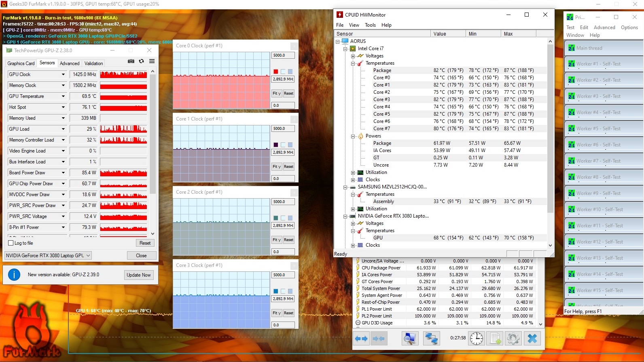Screen dimensions: 644x362
Task: Open the Prime95 Options menu
Action: tap(629, 28)
